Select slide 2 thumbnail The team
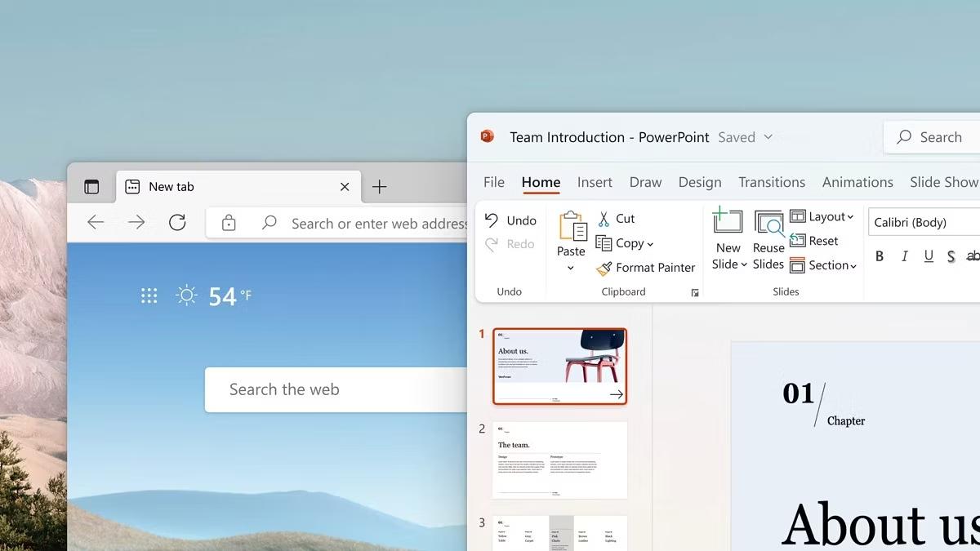 (559, 460)
